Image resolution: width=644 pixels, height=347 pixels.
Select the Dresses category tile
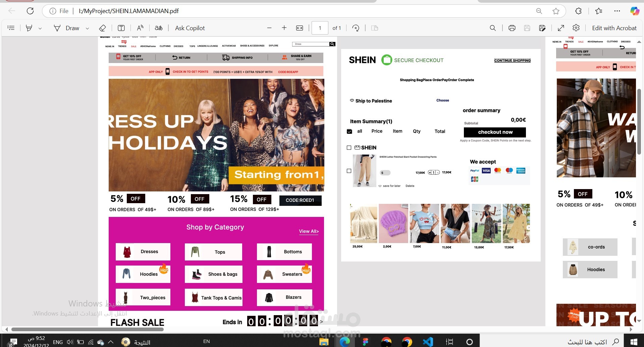[143, 252]
